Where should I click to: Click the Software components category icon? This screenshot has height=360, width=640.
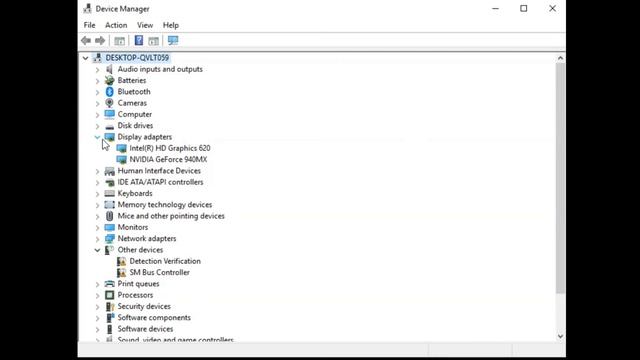[x=109, y=318]
